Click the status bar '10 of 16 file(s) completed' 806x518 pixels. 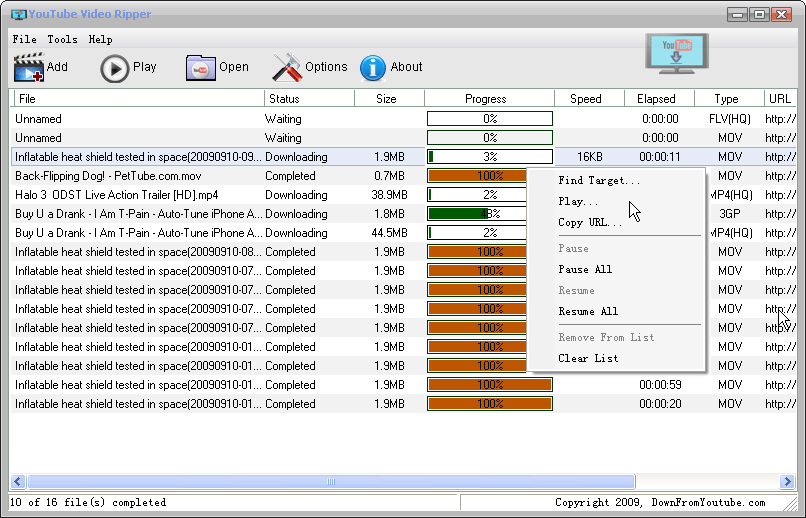[x=88, y=503]
